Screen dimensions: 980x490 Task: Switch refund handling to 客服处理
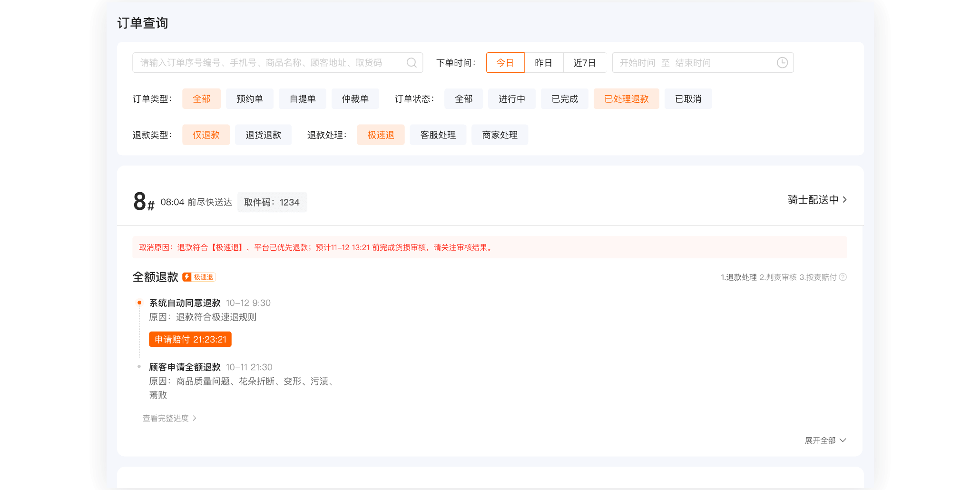click(x=438, y=135)
